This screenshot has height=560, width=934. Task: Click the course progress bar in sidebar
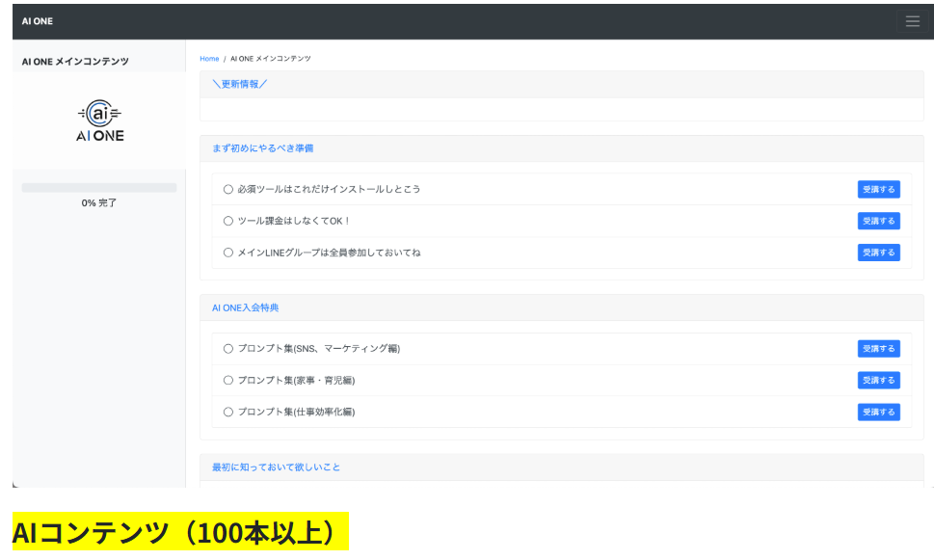(99, 188)
